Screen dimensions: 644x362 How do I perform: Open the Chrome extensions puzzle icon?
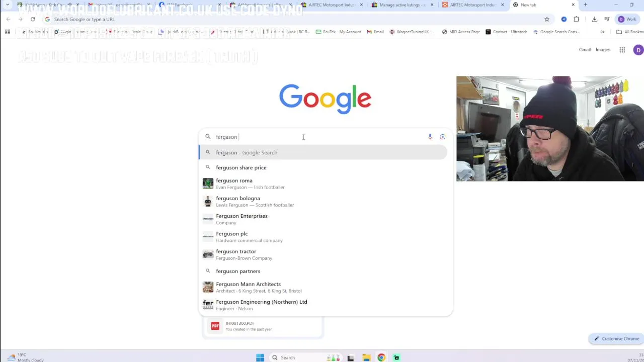(x=577, y=19)
